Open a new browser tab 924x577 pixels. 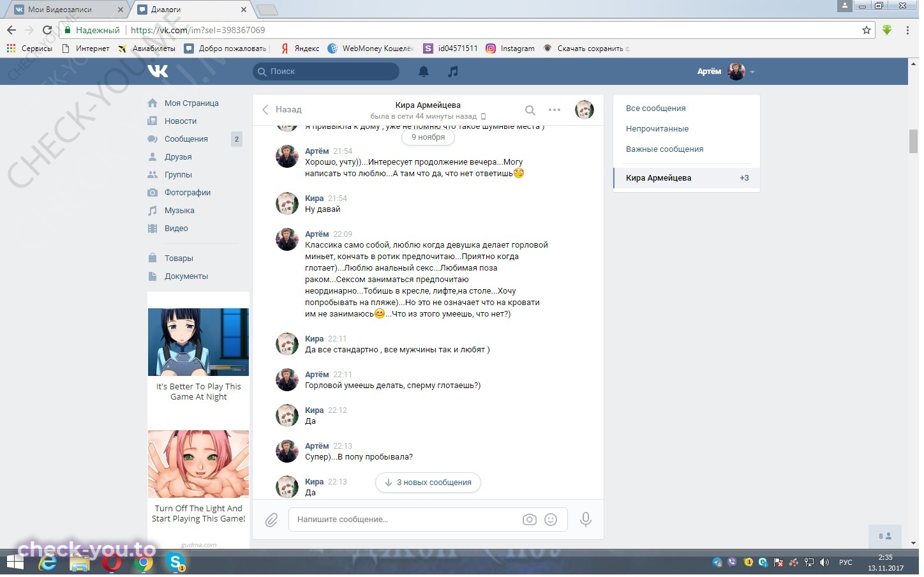point(268,10)
